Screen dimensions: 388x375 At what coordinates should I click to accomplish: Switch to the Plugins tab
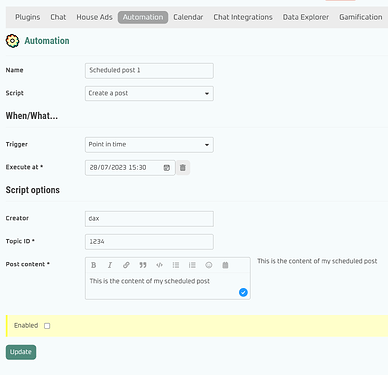[x=28, y=17]
